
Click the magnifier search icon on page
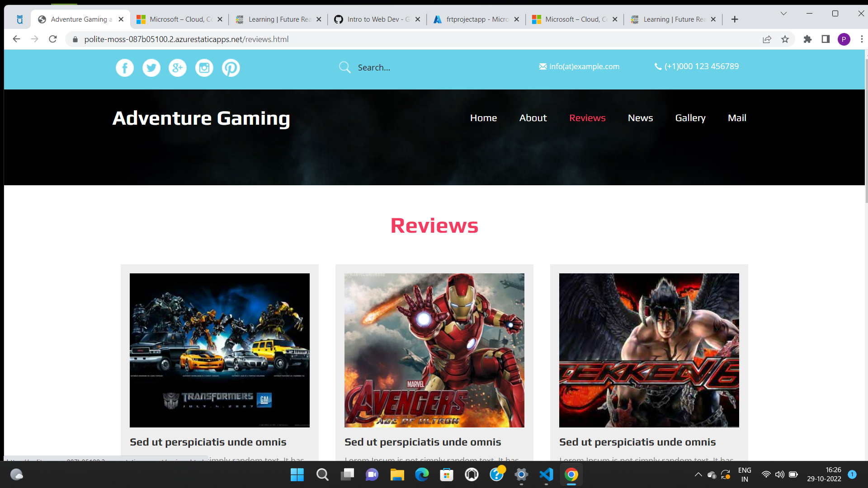[345, 67]
